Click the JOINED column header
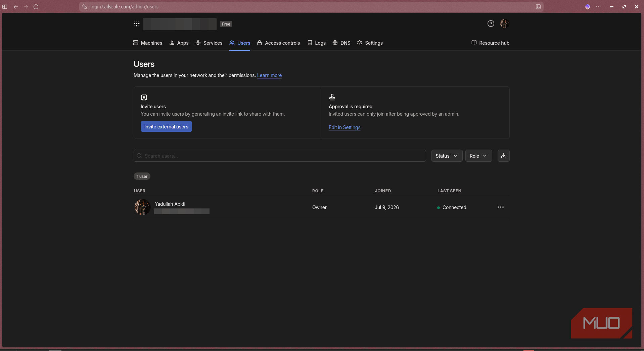Screen dimensions: 644x351 (383, 191)
